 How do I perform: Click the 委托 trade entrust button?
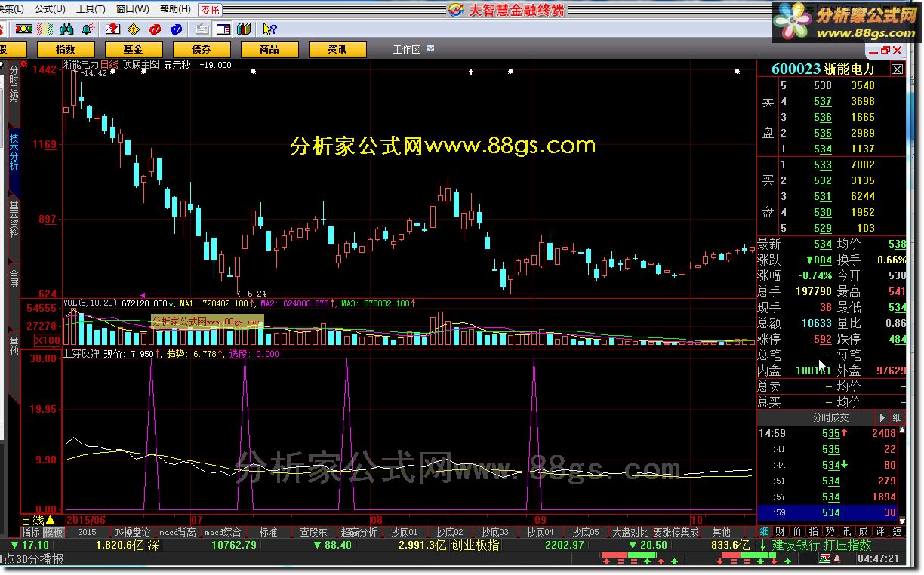click(211, 9)
